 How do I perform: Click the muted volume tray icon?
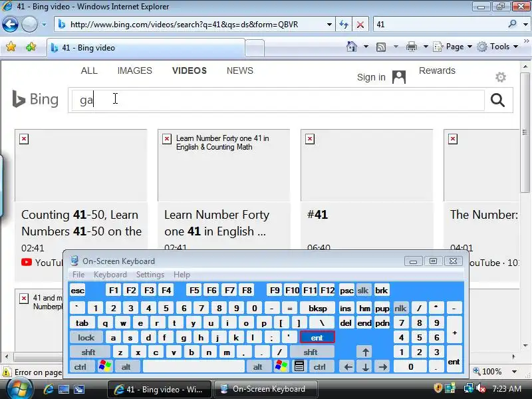point(481,388)
